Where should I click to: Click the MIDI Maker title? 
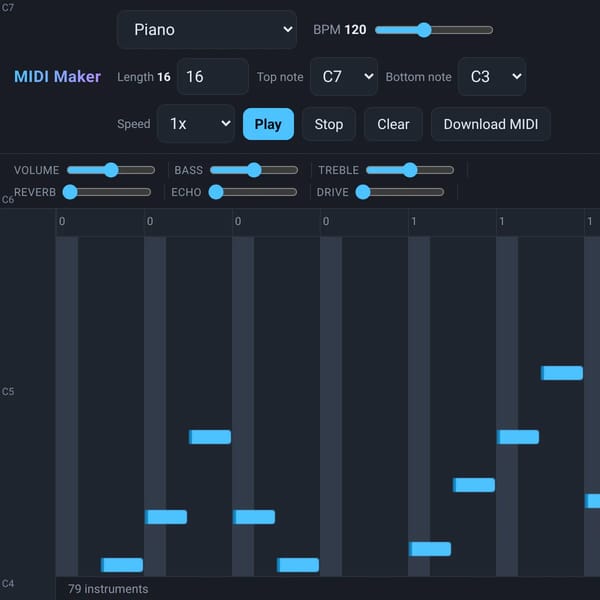(x=57, y=77)
